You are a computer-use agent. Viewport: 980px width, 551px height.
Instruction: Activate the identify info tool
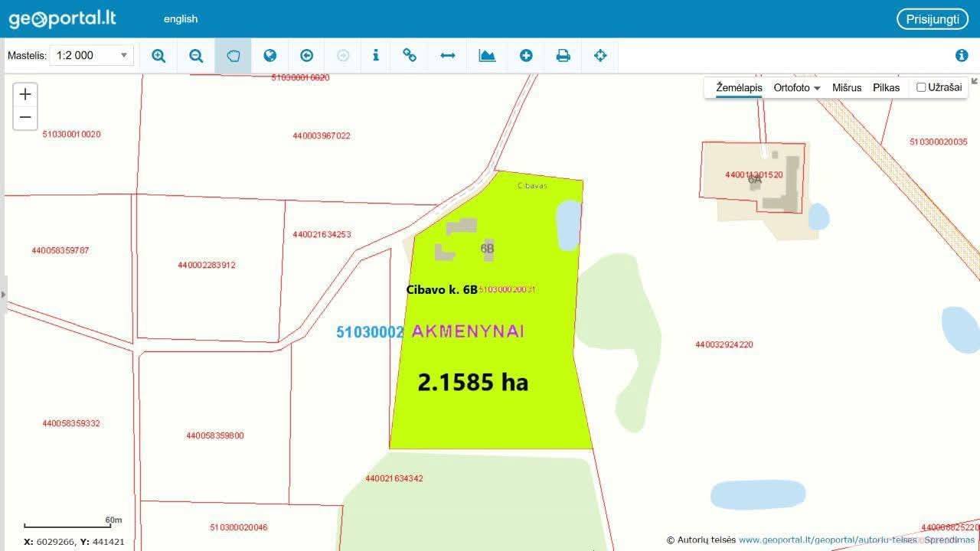(375, 56)
